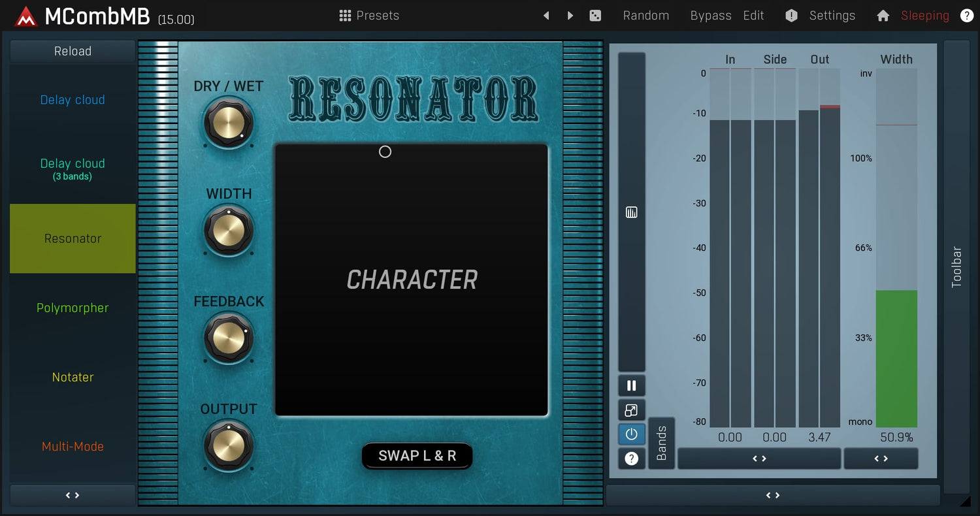Toggle the meters power button
The height and width of the screenshot is (516, 980).
[x=631, y=434]
